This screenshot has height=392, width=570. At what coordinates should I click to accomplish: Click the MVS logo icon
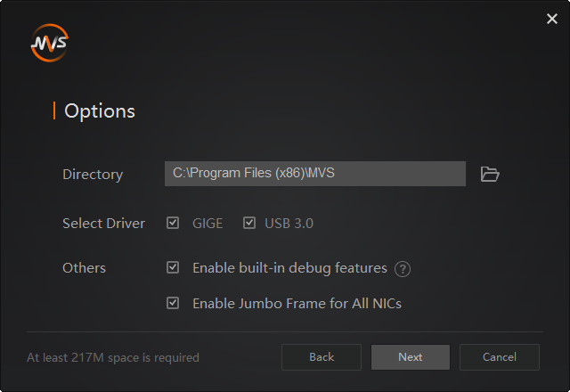(x=49, y=43)
